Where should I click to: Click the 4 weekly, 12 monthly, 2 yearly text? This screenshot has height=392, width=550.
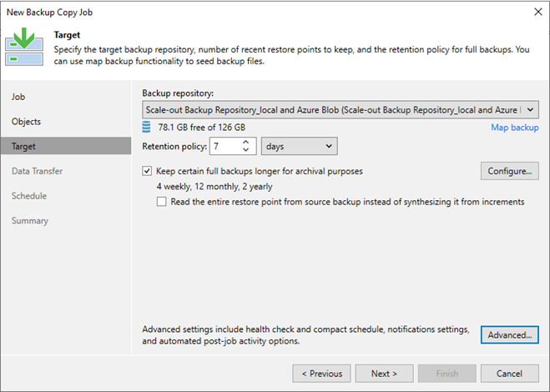pos(214,187)
